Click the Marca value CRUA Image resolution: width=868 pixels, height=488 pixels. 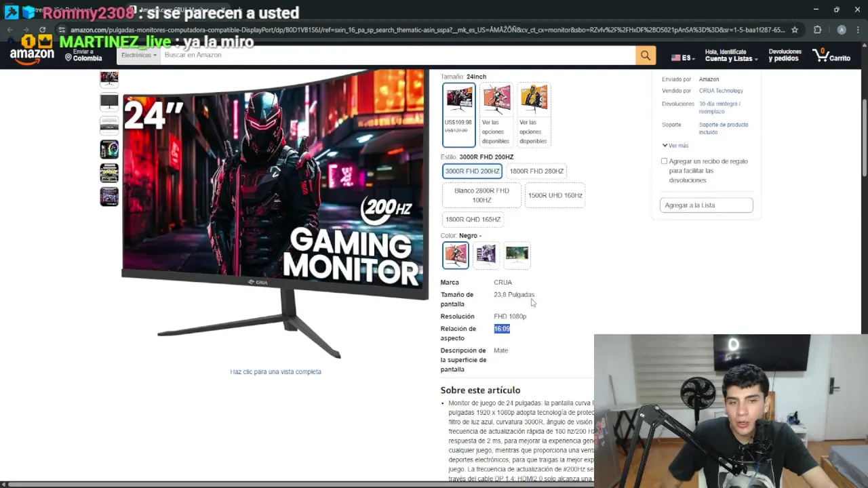502,283
